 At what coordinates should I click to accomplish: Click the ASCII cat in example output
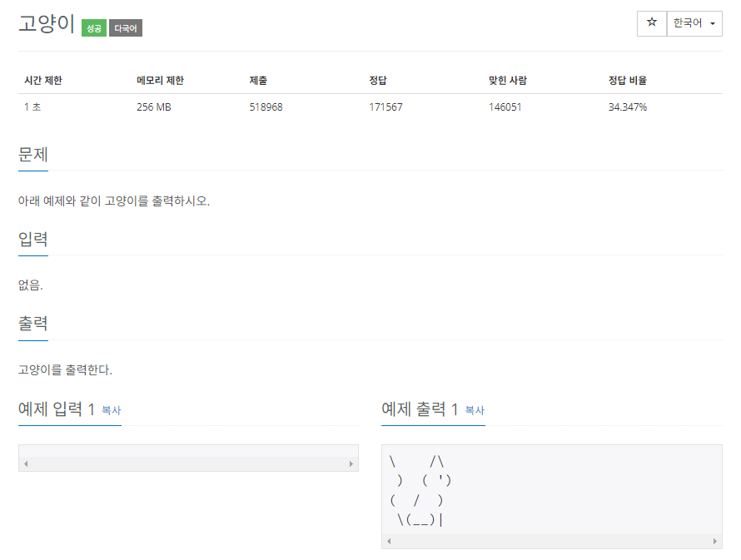[420, 490]
